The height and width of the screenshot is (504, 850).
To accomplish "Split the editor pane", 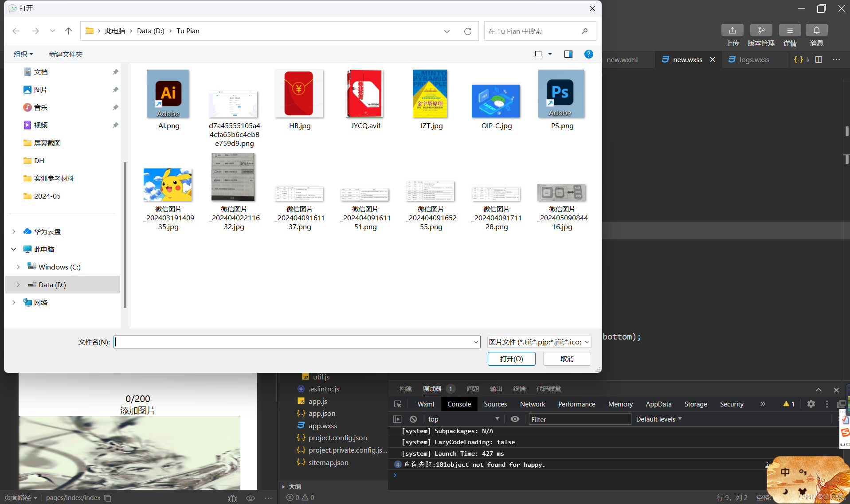I will [819, 59].
